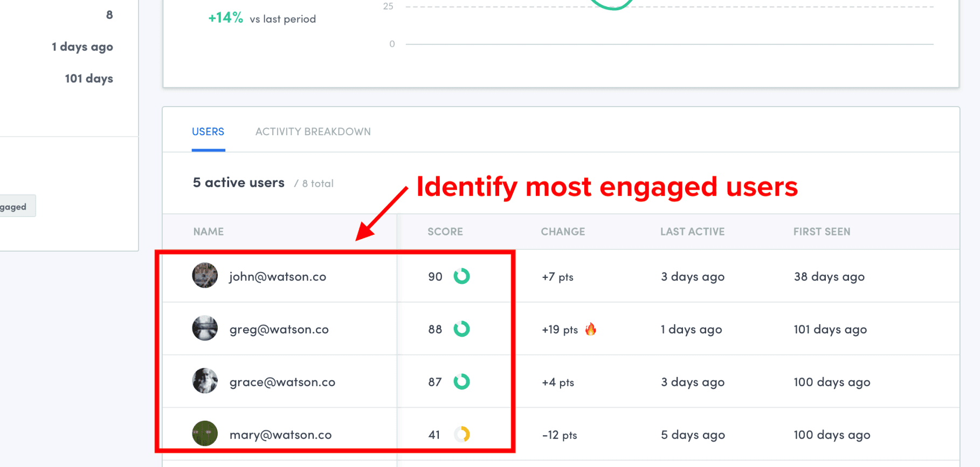
Task: Open mary@watson.co user email link
Action: [280, 435]
